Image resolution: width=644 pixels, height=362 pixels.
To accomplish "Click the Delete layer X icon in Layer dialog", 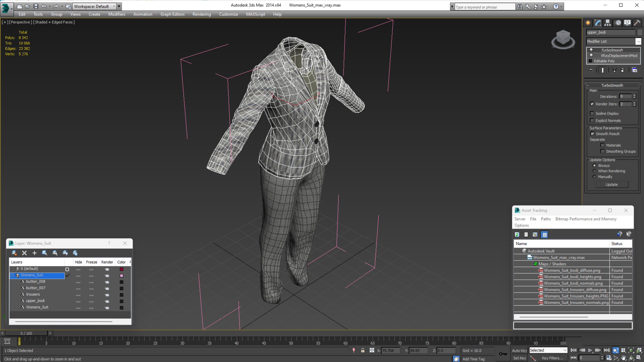I will (x=24, y=253).
